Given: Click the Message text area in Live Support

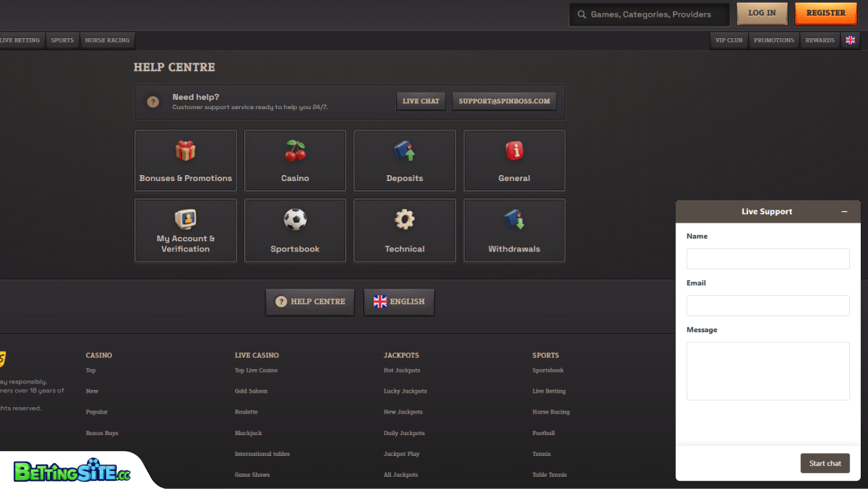Looking at the screenshot, I should [x=768, y=371].
